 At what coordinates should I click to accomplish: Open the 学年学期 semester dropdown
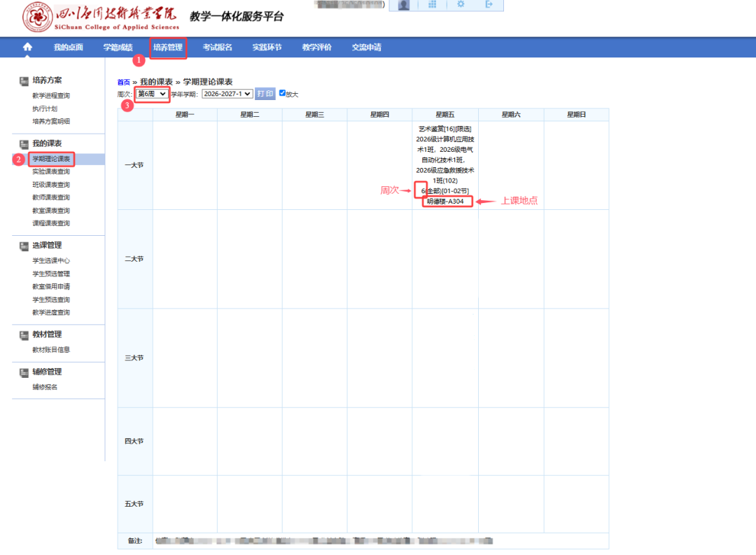coord(227,94)
